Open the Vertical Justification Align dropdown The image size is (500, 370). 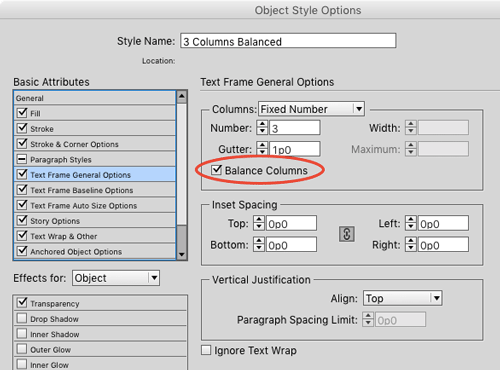coord(403,298)
